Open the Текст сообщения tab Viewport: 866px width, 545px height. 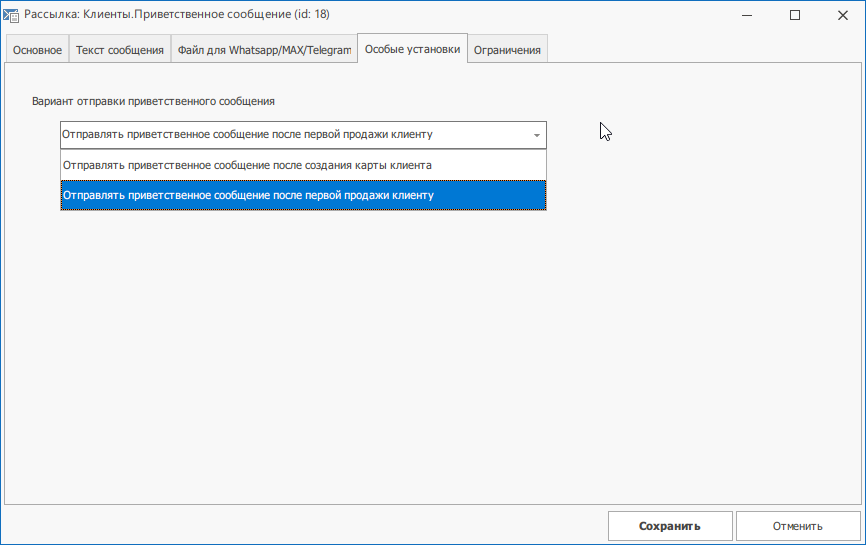[x=120, y=50]
